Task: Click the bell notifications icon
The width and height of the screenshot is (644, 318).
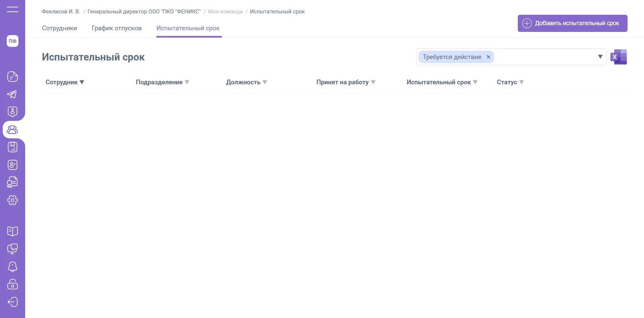Action: [12, 267]
